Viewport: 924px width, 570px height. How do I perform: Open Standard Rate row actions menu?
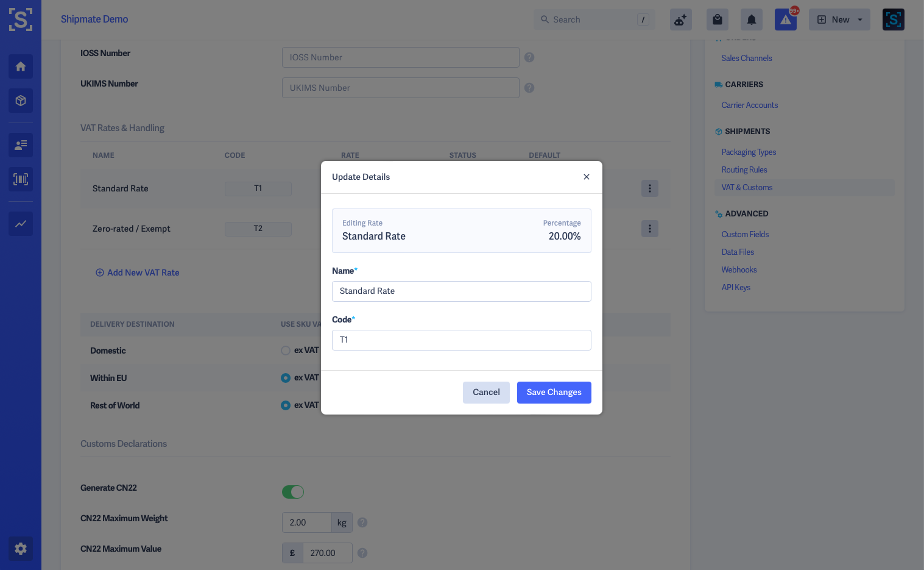[x=650, y=188]
